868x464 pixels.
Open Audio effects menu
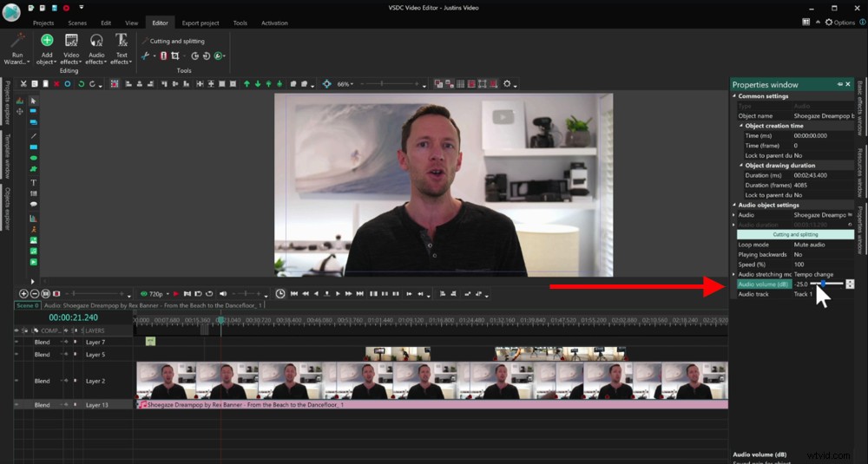[96, 49]
